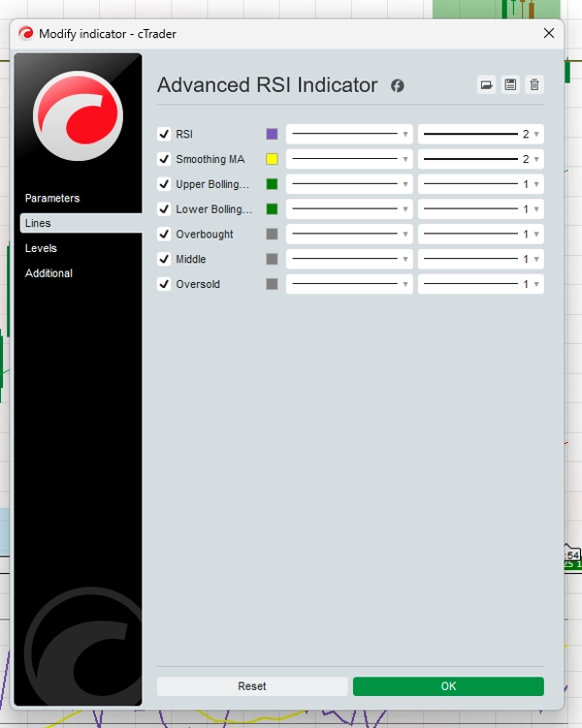Open the Middle line style dropdown
The image size is (582, 728).
349,259
